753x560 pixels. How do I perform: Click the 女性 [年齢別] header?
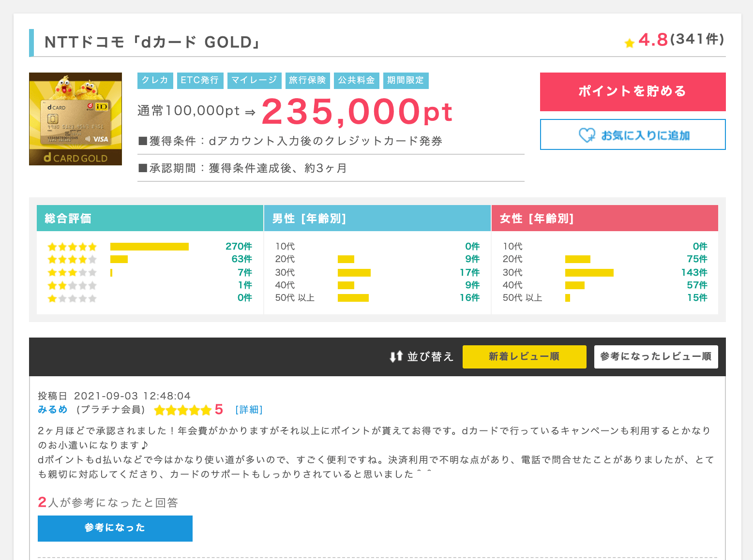click(x=605, y=219)
